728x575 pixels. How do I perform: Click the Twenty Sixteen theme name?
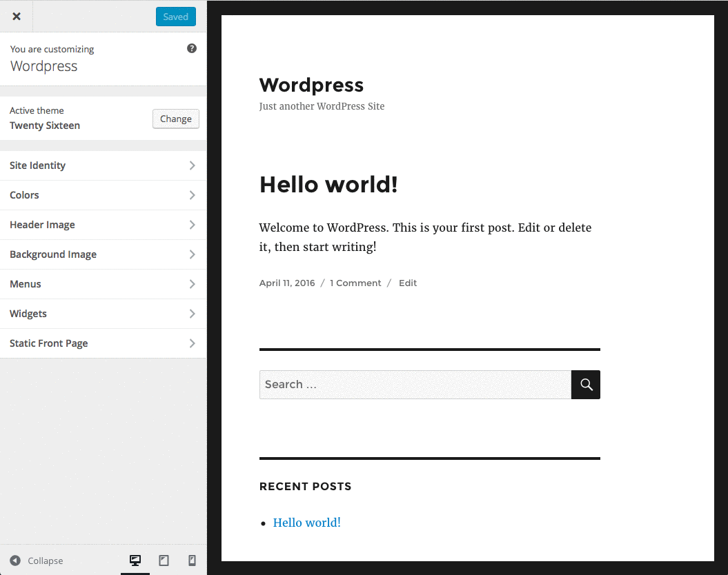[45, 125]
